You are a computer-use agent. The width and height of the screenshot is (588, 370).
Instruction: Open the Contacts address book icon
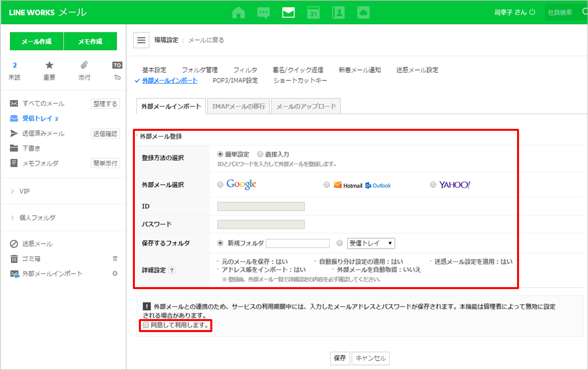point(338,12)
